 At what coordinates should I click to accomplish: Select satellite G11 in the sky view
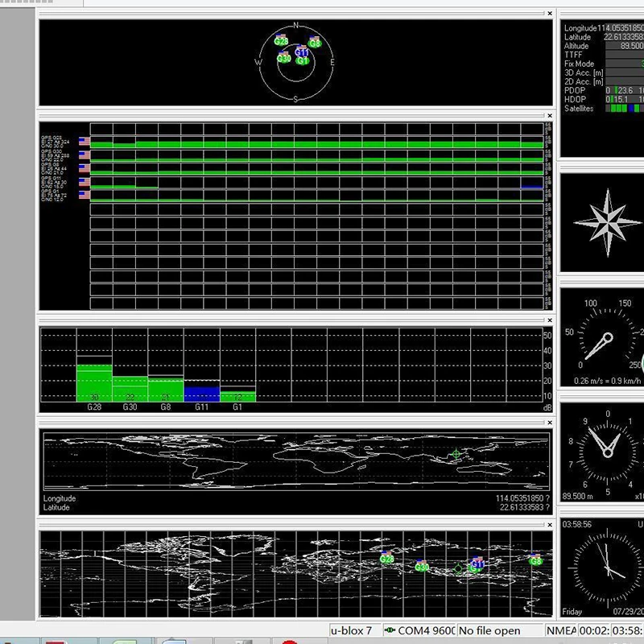[x=301, y=52]
